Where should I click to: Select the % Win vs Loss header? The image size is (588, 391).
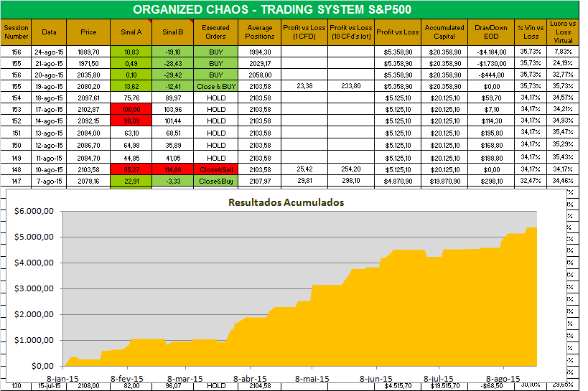coord(531,32)
